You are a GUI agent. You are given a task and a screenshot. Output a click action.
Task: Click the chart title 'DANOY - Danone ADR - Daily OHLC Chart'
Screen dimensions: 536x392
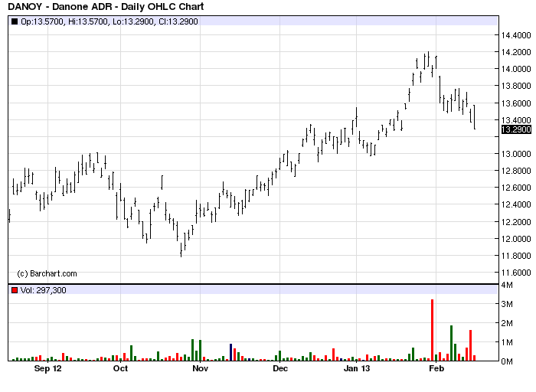click(x=106, y=6)
